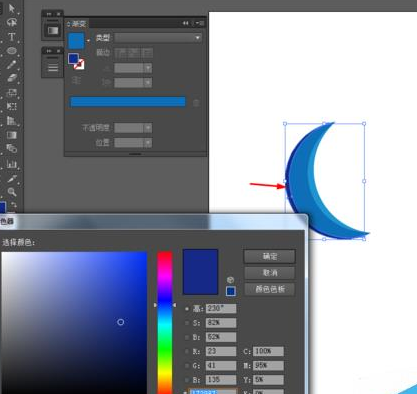Click the brightness field showing 53%
The image size is (417, 394).
point(221,337)
